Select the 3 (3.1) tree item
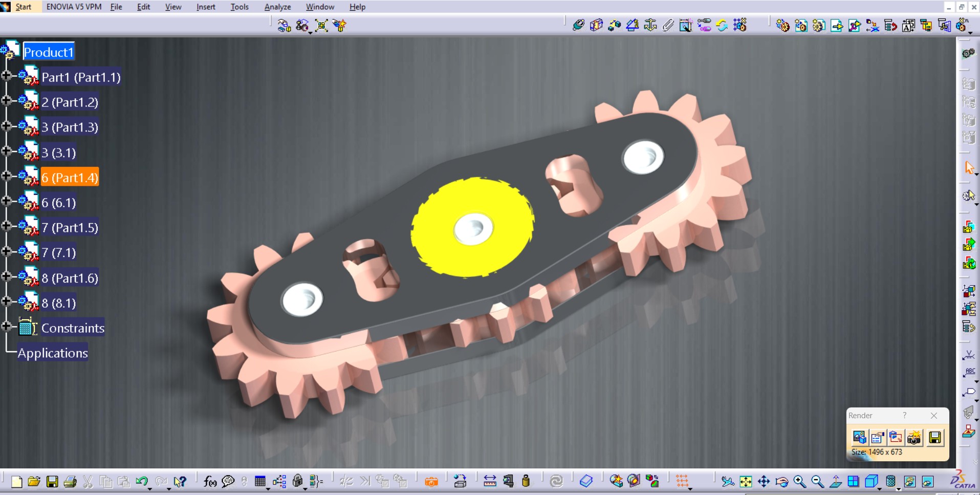The height and width of the screenshot is (495, 980). [58, 153]
